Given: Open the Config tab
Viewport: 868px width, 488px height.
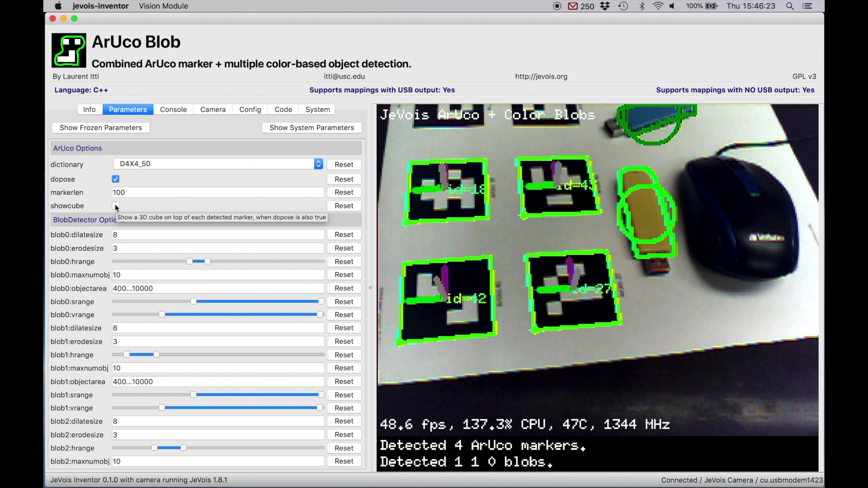Looking at the screenshot, I should [x=250, y=109].
